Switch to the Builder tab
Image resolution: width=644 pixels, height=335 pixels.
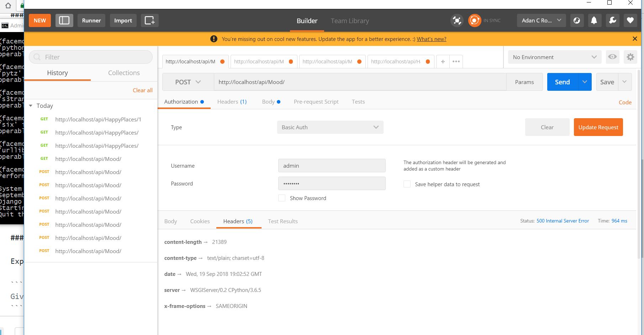pyautogui.click(x=307, y=21)
